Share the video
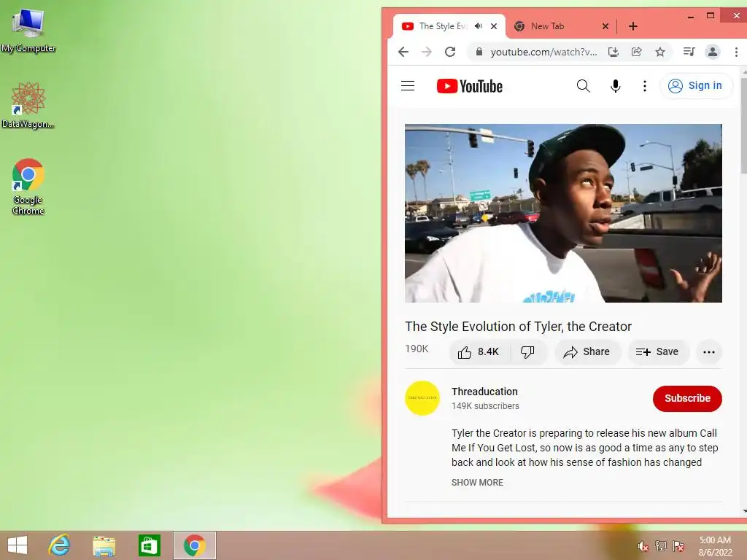747x560 pixels. [587, 352]
